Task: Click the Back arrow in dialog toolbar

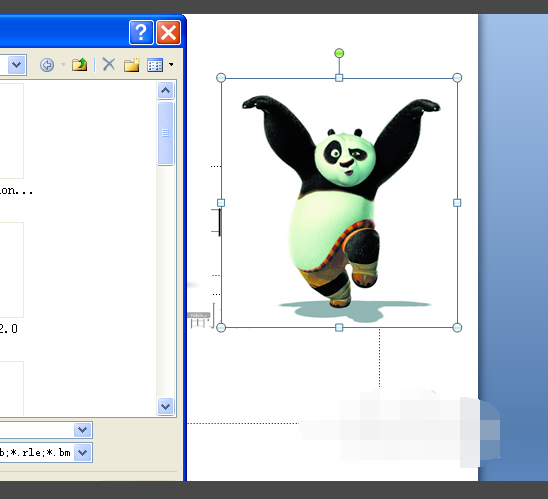Action: pyautogui.click(x=47, y=65)
